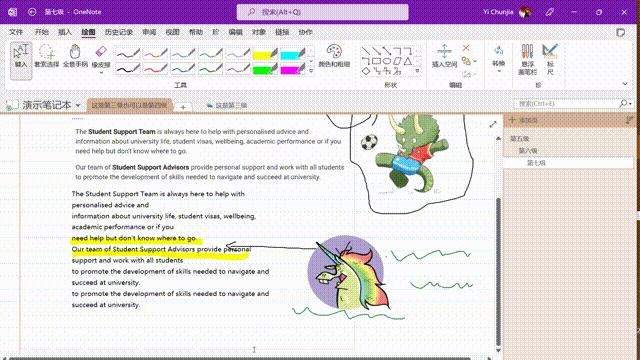Click the red Delete X icon
Viewport: 640px width, 360px height.
(x=466, y=48)
